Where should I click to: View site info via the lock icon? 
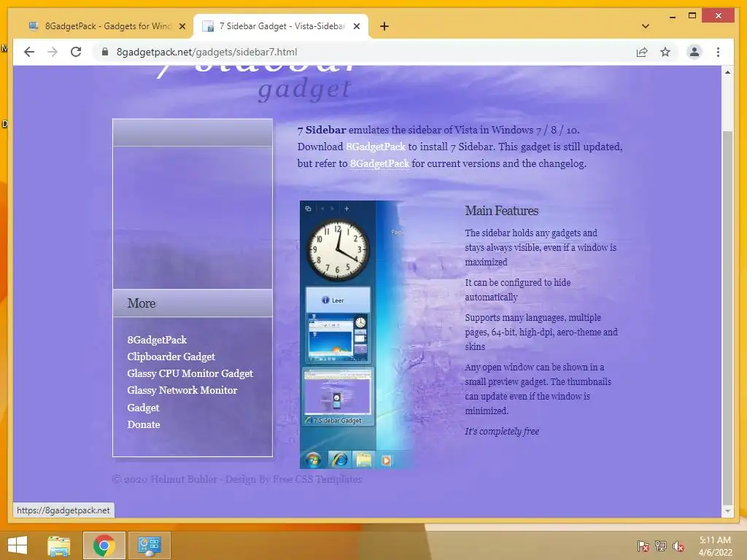point(105,52)
